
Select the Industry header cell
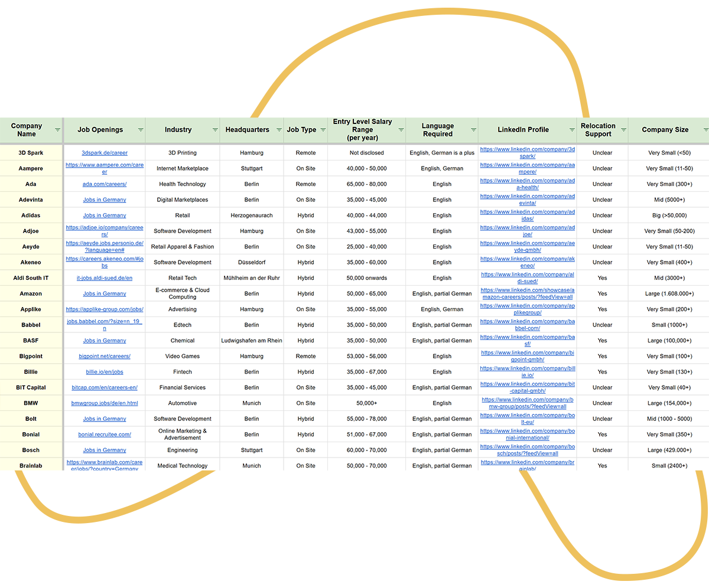183,130
